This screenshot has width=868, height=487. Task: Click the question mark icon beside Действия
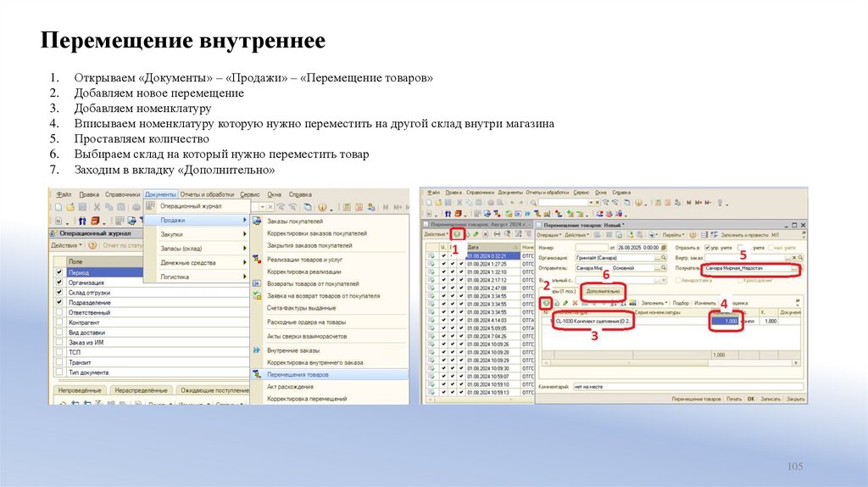pos(92,245)
